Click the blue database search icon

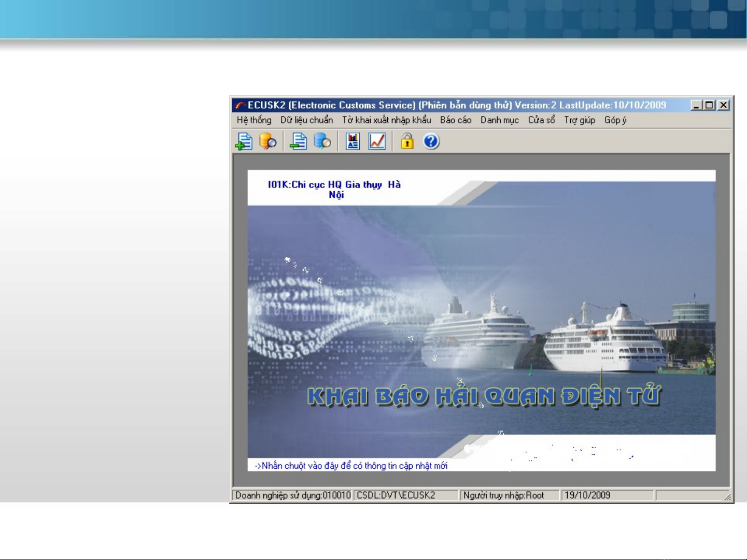(x=322, y=141)
